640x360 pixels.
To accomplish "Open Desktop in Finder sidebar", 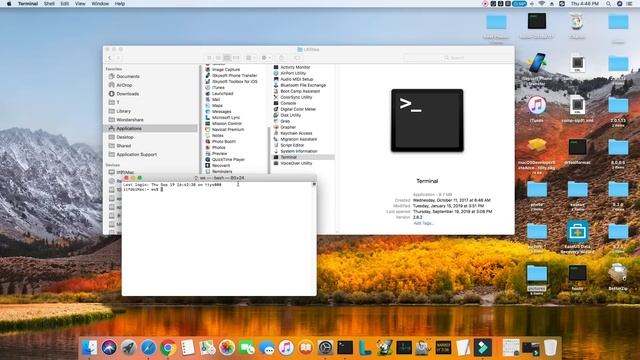I will point(125,137).
